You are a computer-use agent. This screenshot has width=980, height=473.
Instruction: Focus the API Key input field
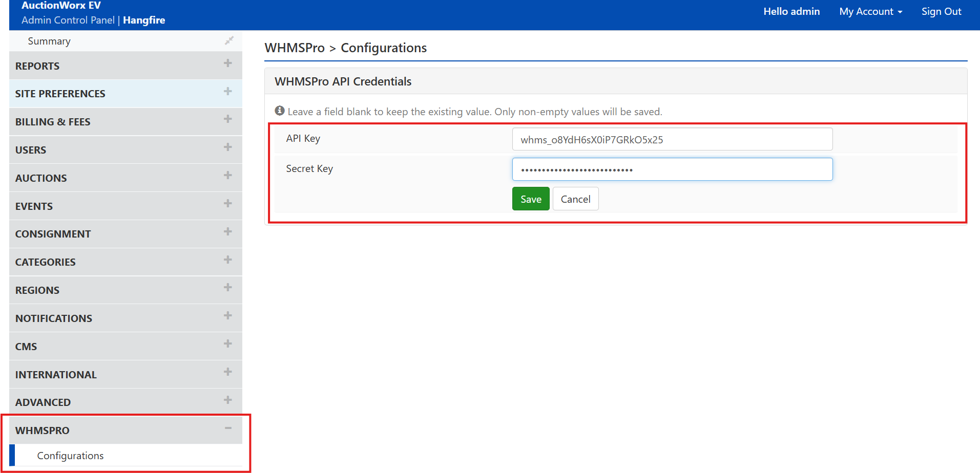coord(672,139)
